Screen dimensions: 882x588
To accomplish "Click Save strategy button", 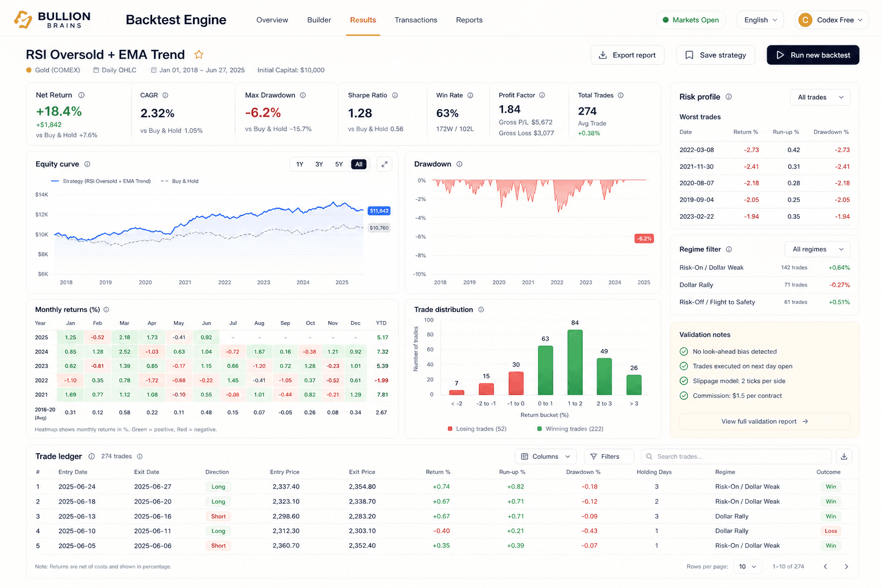I will coord(715,55).
